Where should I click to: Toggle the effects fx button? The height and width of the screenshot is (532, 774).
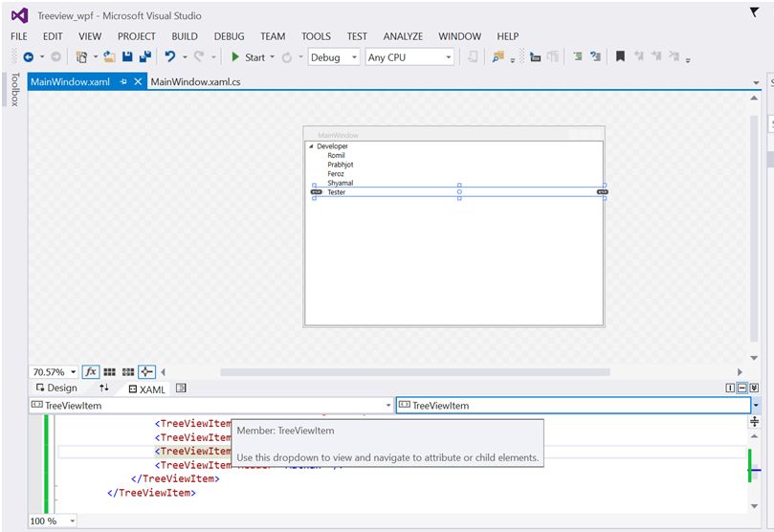coord(91,372)
